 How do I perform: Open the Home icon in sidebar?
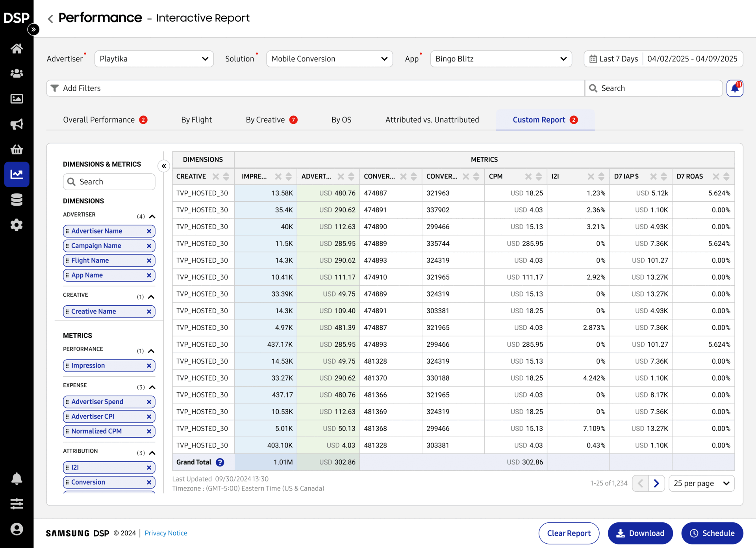pos(17,48)
